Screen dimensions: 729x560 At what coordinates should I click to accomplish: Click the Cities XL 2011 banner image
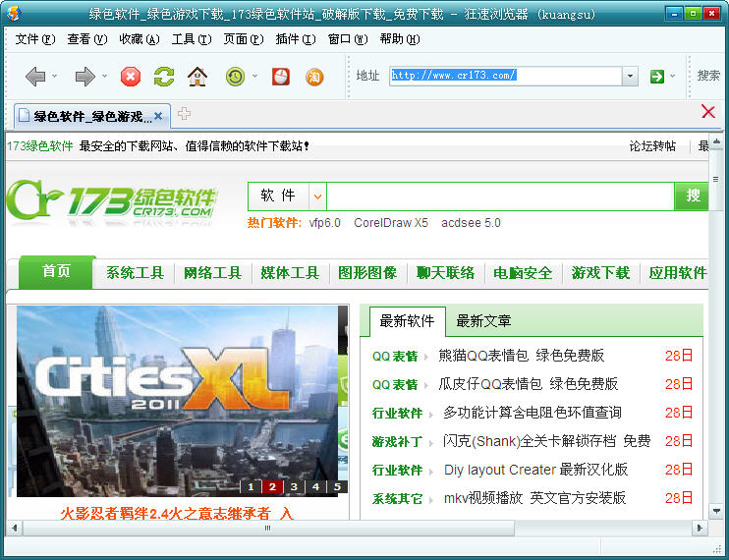(178, 401)
